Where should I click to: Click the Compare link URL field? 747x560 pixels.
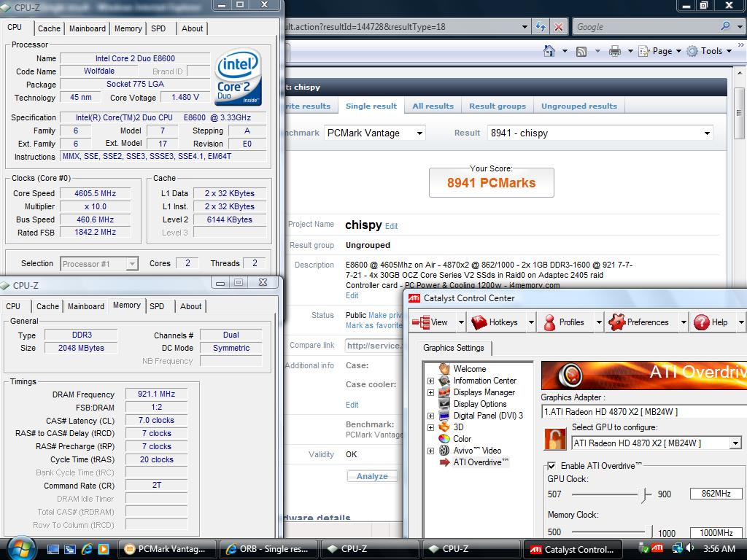click(x=374, y=346)
